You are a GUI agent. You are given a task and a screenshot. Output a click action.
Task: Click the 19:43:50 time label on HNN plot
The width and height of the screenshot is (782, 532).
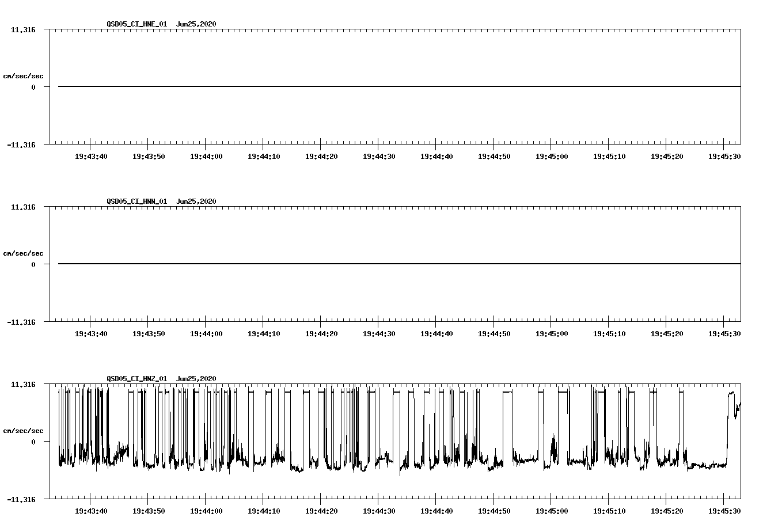pos(149,333)
